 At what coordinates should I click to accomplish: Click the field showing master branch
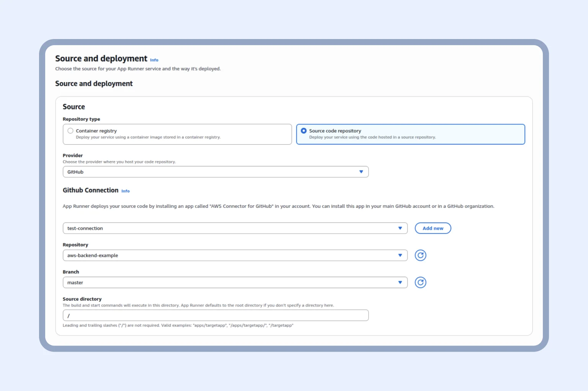coord(235,282)
